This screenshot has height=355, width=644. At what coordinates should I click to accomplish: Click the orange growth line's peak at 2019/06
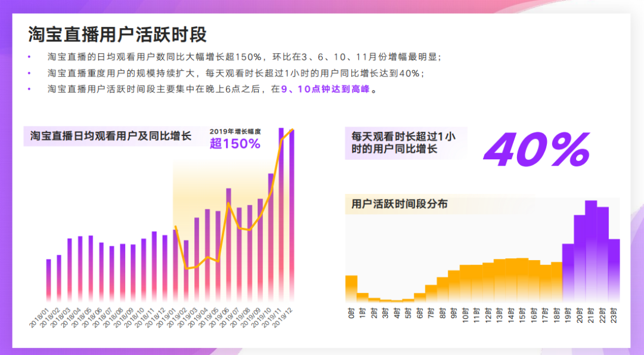228,203
